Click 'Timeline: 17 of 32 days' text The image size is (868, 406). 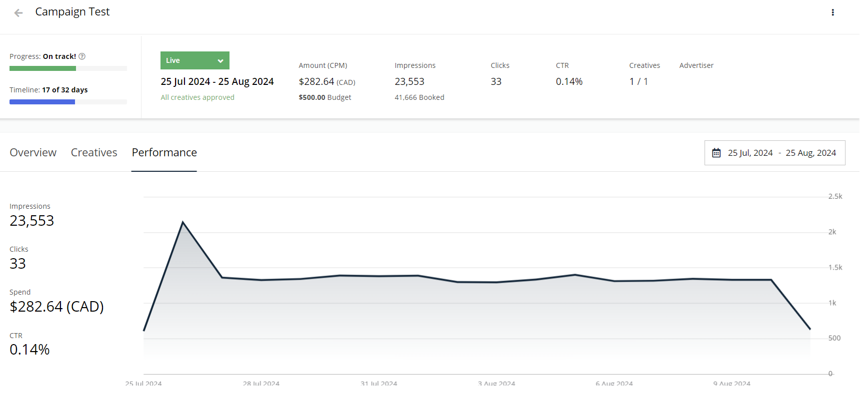click(x=49, y=91)
